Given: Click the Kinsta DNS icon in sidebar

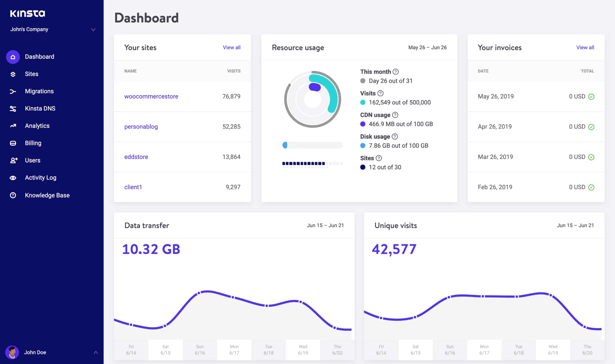Looking at the screenshot, I should pyautogui.click(x=13, y=108).
